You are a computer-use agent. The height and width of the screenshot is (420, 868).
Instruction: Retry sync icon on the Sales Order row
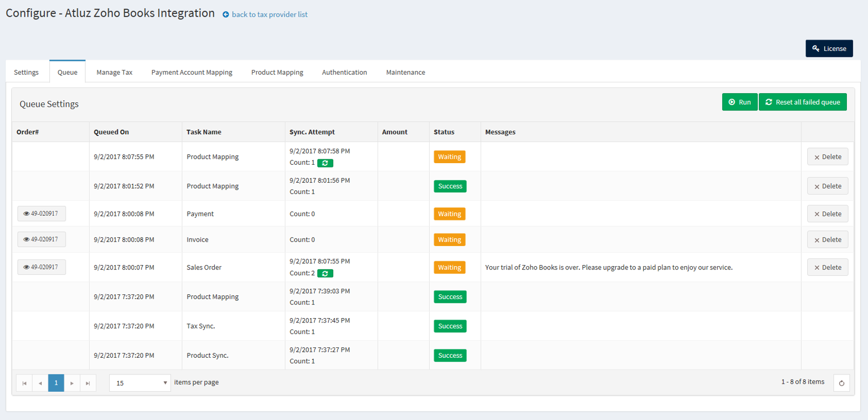pyautogui.click(x=325, y=274)
